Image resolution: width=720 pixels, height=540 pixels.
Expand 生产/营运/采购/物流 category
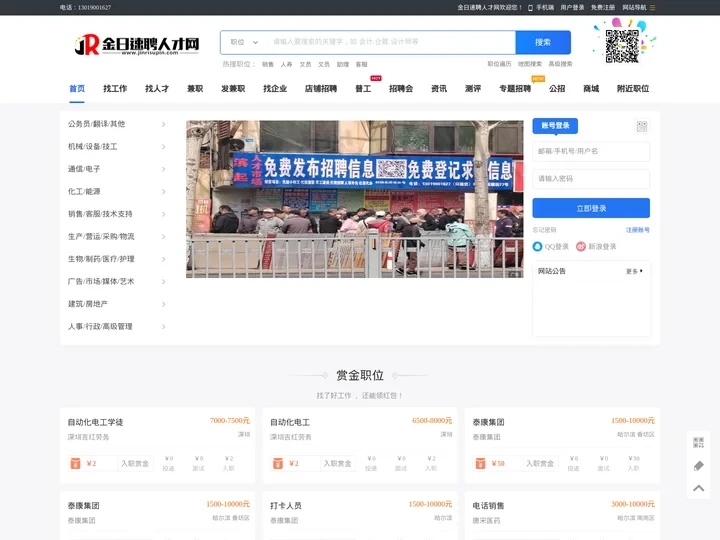163,237
